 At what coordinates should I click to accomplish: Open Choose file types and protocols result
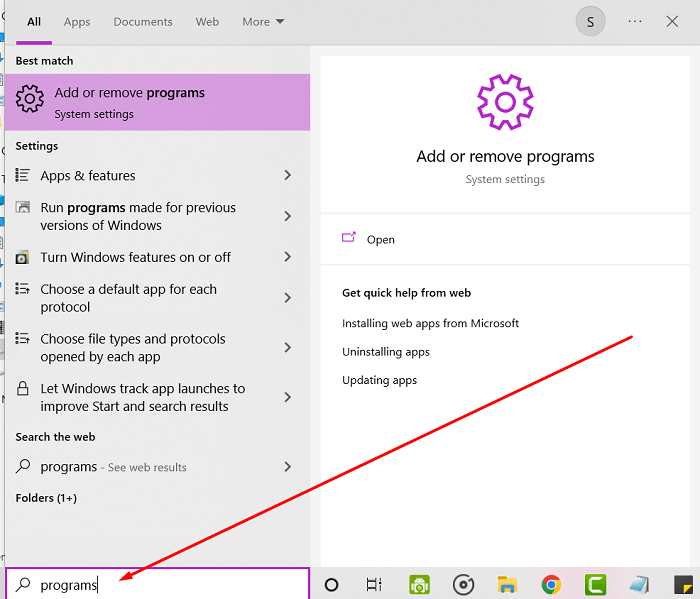click(x=158, y=348)
